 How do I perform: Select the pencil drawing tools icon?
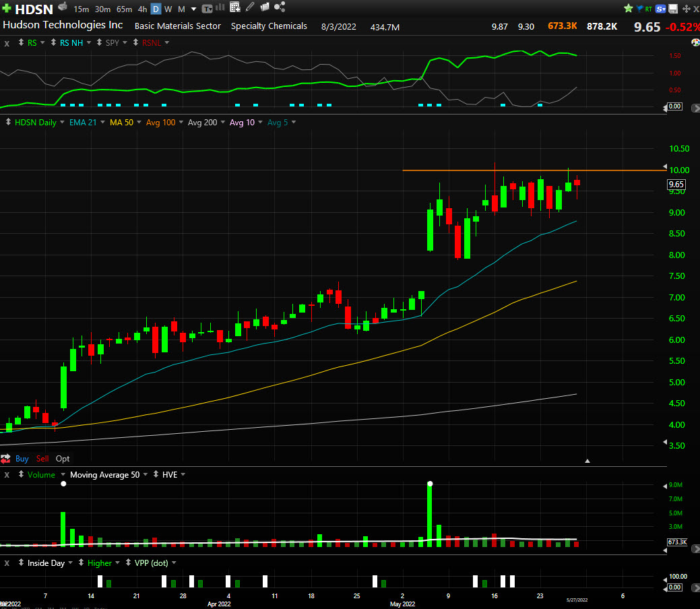tap(250, 7)
